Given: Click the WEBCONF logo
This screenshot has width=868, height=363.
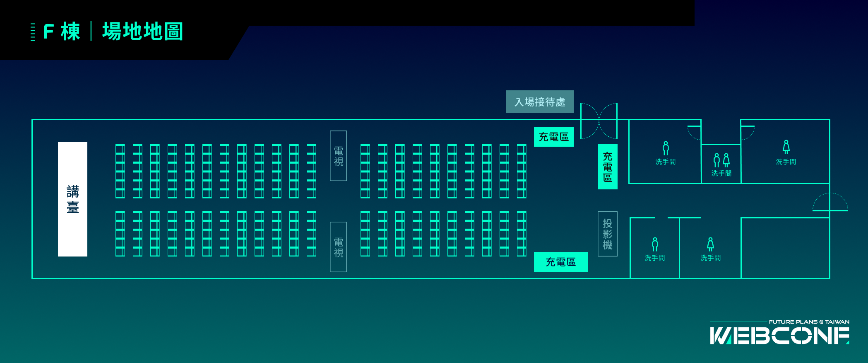Looking at the screenshot, I should click(x=779, y=336).
